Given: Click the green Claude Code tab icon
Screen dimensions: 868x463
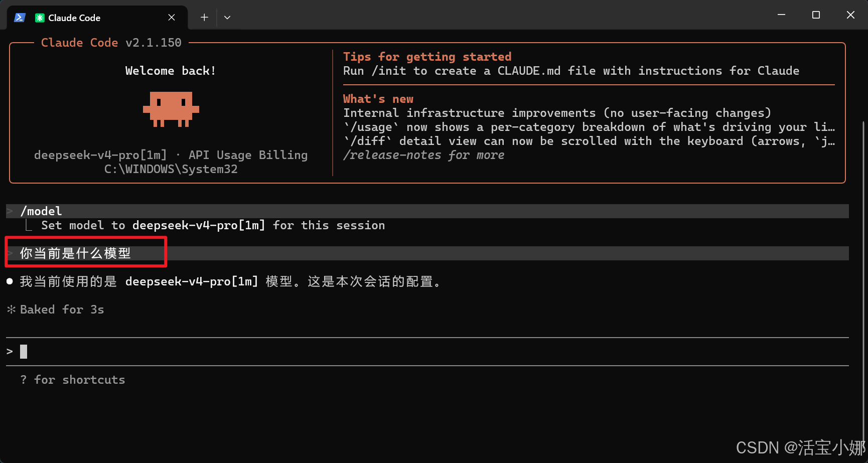Looking at the screenshot, I should pyautogui.click(x=40, y=18).
